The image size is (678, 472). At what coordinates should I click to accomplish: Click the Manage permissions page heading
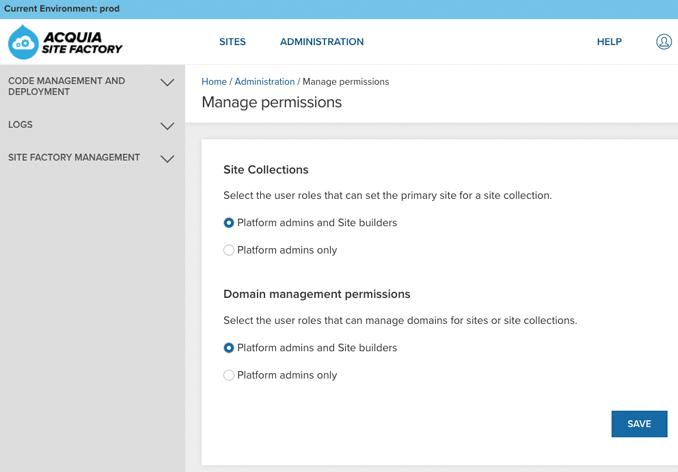[x=271, y=102]
